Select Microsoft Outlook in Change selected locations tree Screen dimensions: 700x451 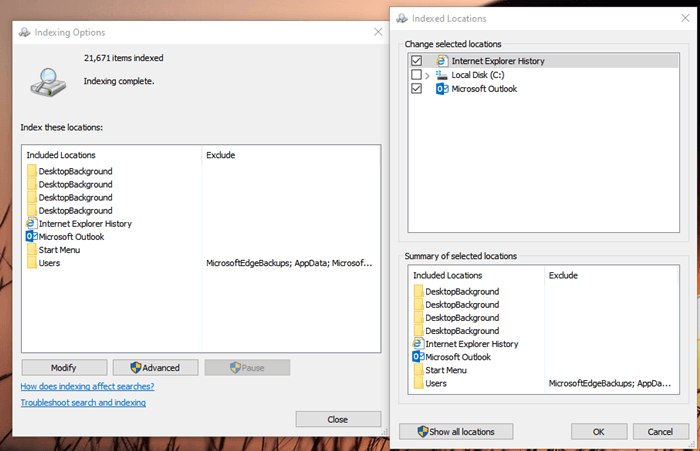tap(484, 88)
